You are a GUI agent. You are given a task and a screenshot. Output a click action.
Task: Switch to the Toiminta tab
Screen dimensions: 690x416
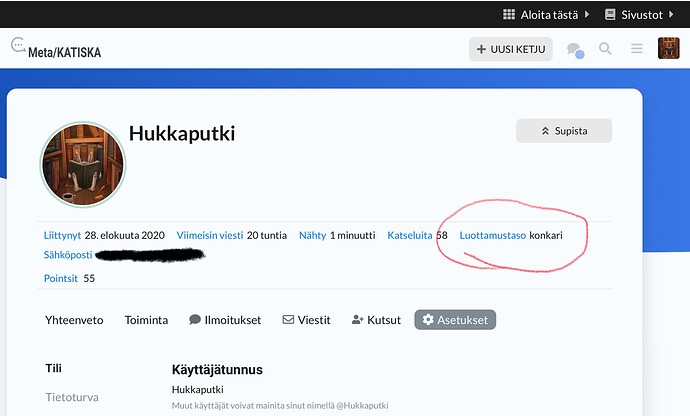(146, 320)
